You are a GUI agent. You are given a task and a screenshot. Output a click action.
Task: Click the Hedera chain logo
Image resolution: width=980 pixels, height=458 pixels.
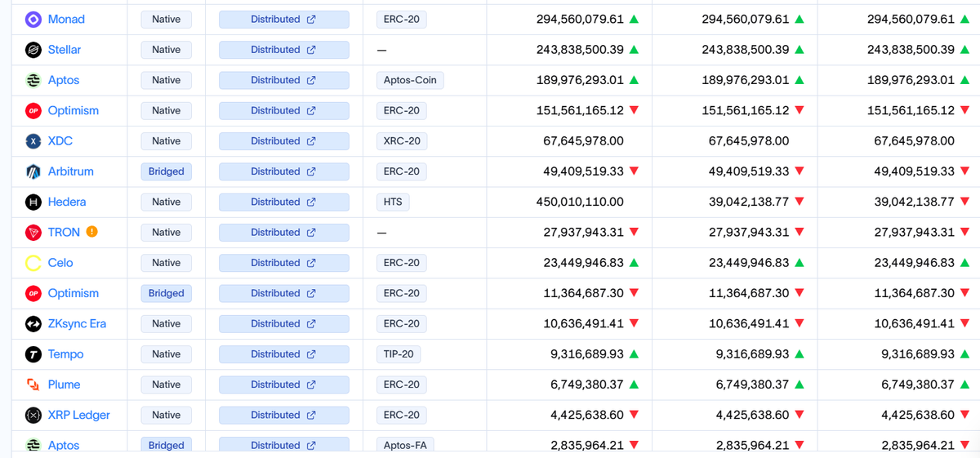pyautogui.click(x=33, y=202)
